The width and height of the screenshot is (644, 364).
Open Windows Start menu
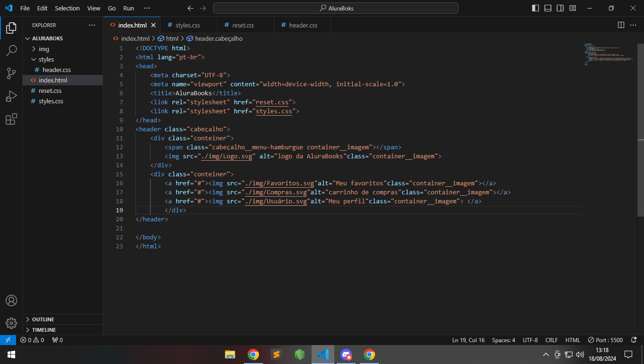point(11,355)
